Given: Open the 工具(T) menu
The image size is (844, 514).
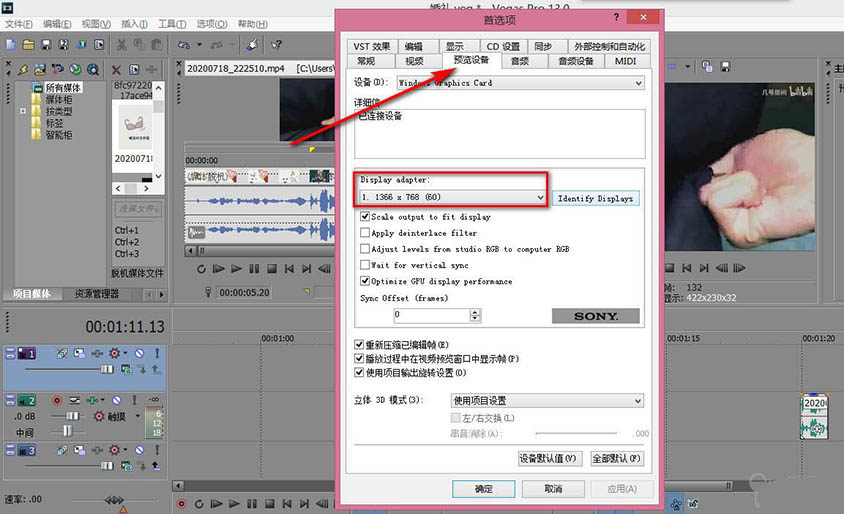Looking at the screenshot, I should tap(172, 24).
